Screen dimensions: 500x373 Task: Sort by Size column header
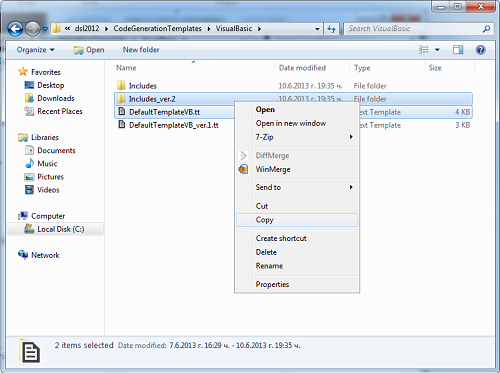pos(435,68)
